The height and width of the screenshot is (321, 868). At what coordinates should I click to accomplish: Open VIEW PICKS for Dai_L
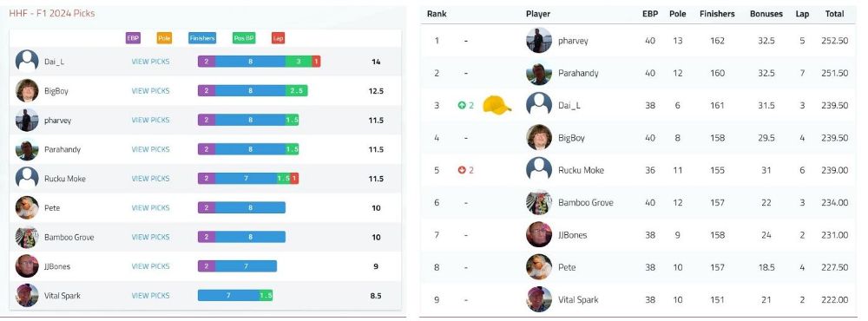(x=150, y=62)
